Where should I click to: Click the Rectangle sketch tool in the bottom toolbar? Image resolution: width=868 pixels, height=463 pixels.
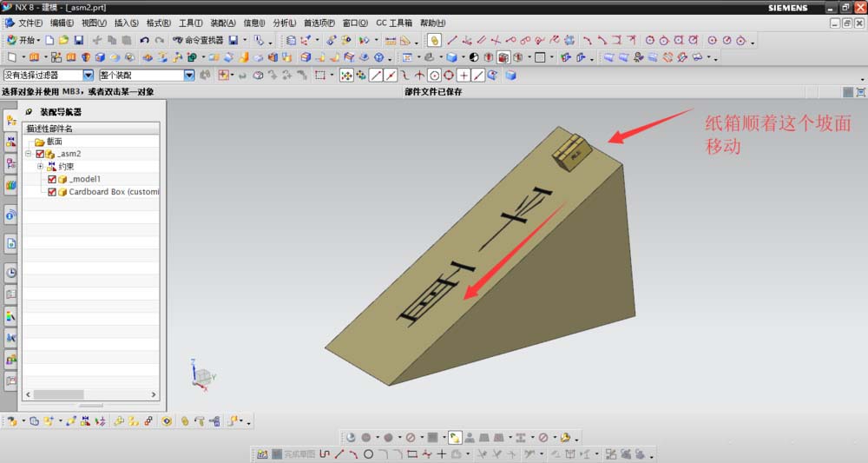411,454
